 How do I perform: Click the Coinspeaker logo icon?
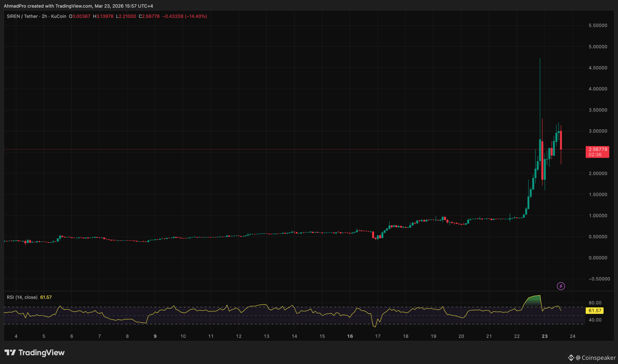(x=571, y=358)
